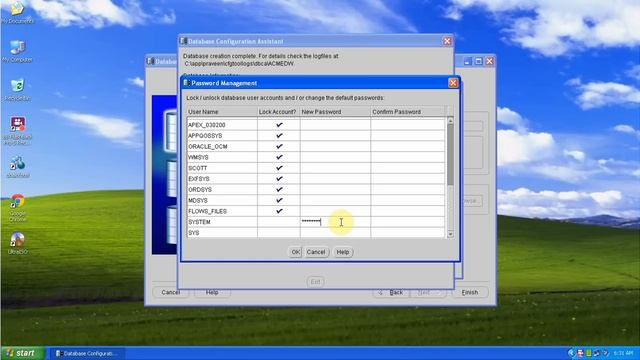Toggle Lock Account for APPQOSSYS
Viewport: 640px width, 360px height.
(279, 136)
